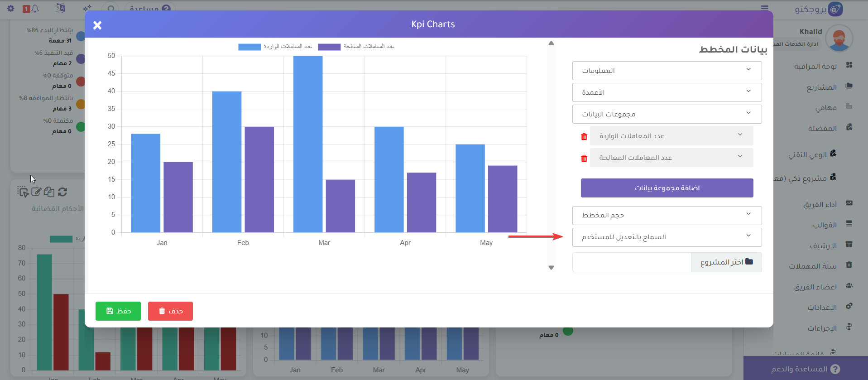Click the green حفظ save button
Viewport: 868px width, 380px height.
point(118,311)
